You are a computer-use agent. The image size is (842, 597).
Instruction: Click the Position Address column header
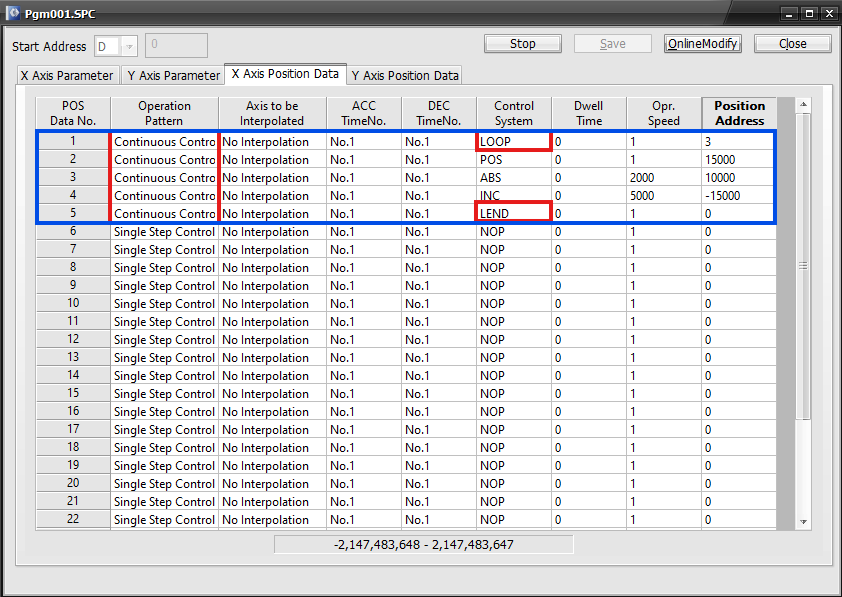click(x=739, y=113)
